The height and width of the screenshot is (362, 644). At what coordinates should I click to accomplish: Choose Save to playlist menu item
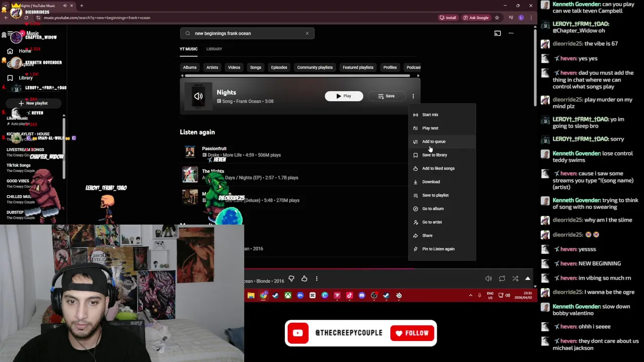click(x=442, y=195)
